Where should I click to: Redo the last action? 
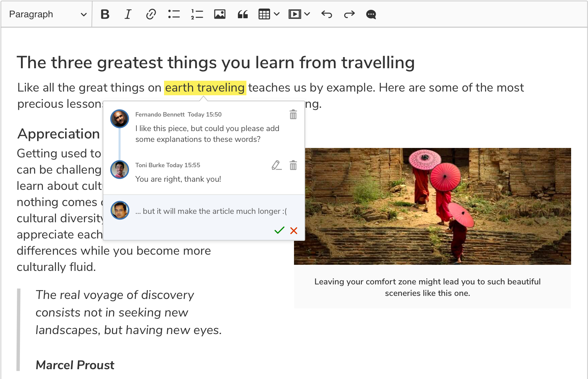pos(349,14)
